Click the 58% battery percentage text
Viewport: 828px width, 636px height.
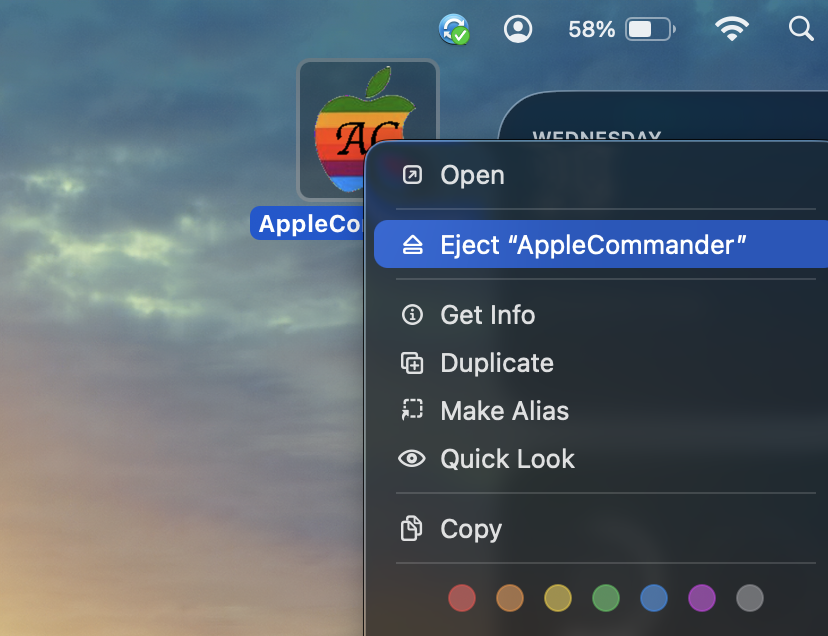click(x=591, y=29)
